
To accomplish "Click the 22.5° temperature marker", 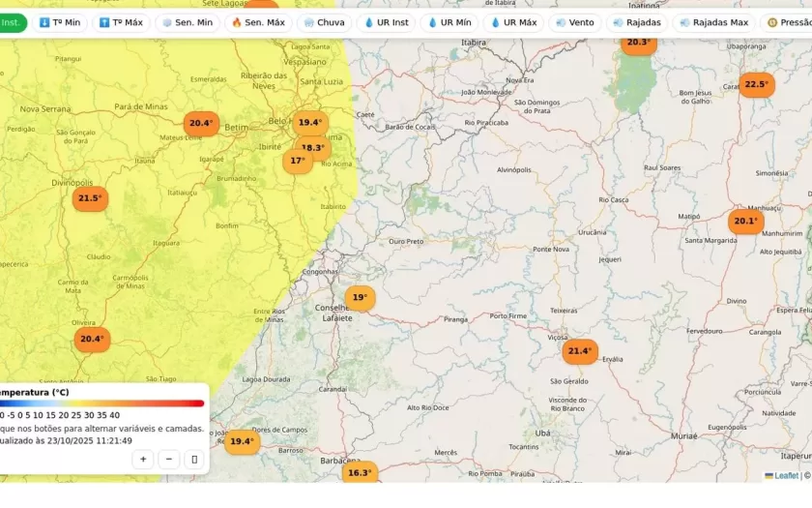I will (756, 84).
